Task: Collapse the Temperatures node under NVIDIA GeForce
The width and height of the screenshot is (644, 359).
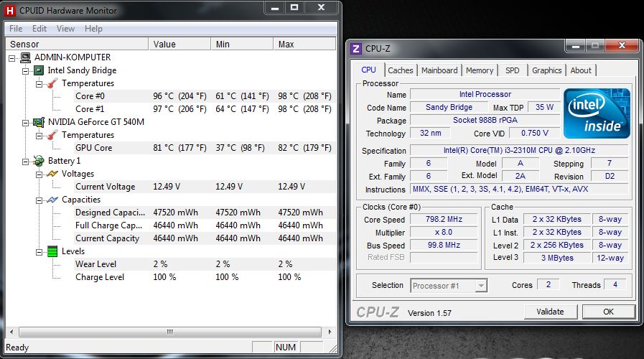Action: (39, 136)
